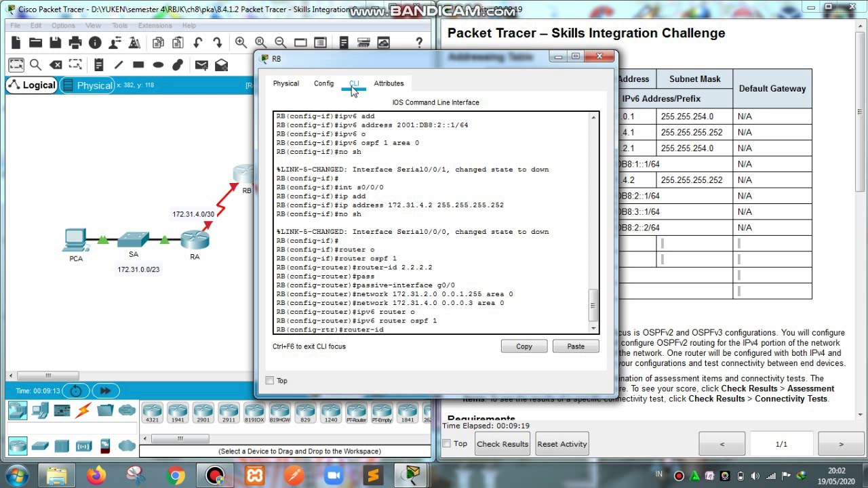This screenshot has height=488, width=868.
Task: Switch to Attributes tab in RB window
Action: pyautogui.click(x=389, y=83)
